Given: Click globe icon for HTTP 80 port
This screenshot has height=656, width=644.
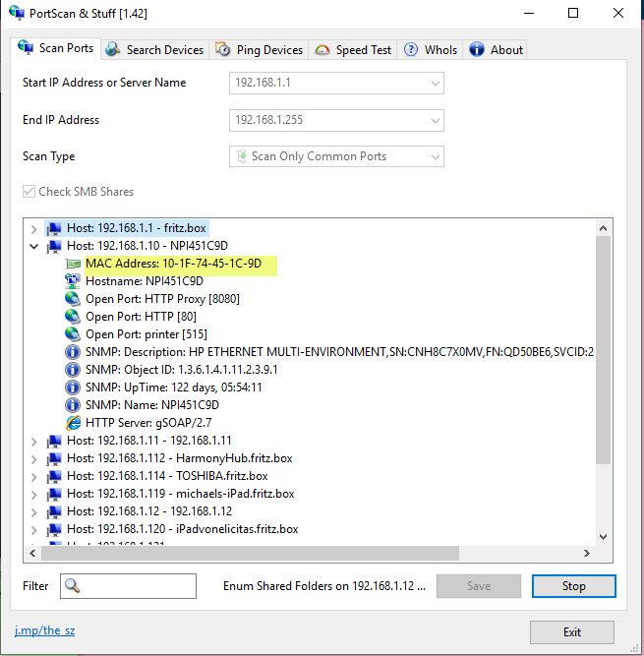Looking at the screenshot, I should point(73,317).
